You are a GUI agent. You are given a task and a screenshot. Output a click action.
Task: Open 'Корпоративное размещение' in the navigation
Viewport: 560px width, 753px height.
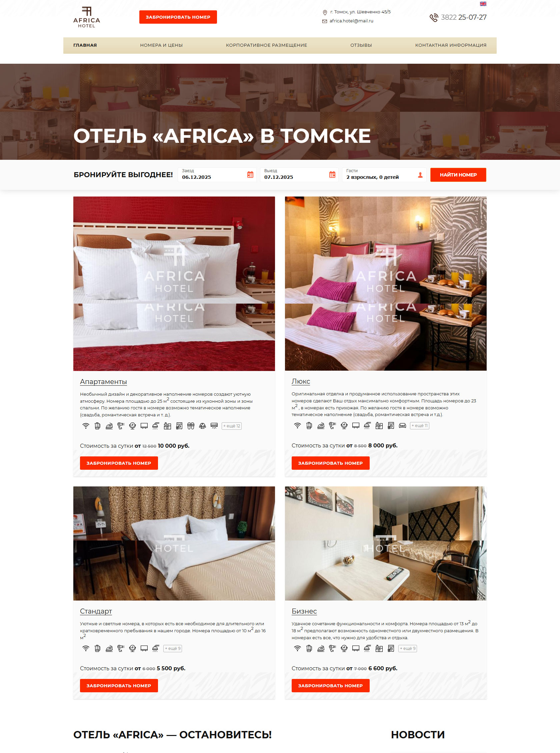(x=266, y=45)
